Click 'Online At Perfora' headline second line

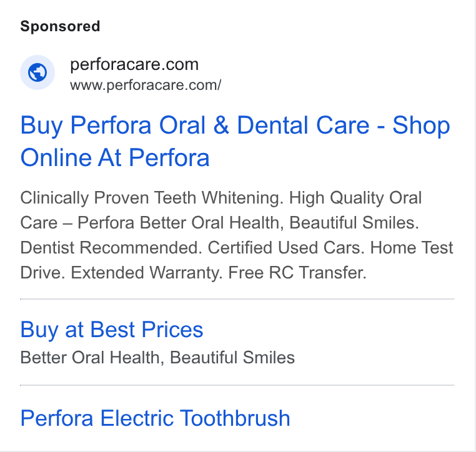point(115,158)
